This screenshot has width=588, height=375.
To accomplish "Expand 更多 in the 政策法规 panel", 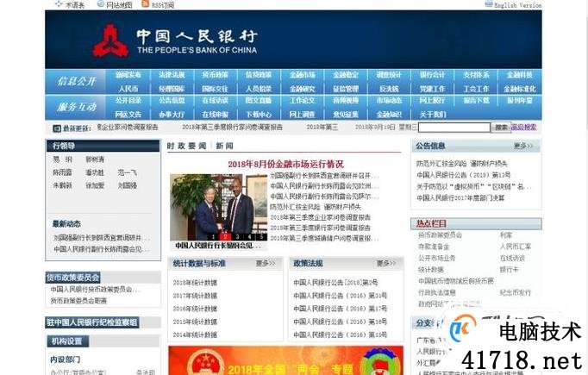I will click(x=386, y=263).
